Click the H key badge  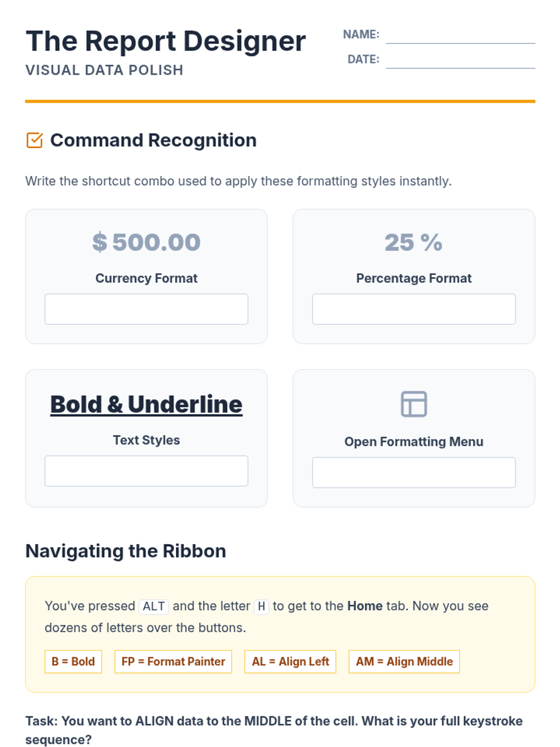pos(261,606)
